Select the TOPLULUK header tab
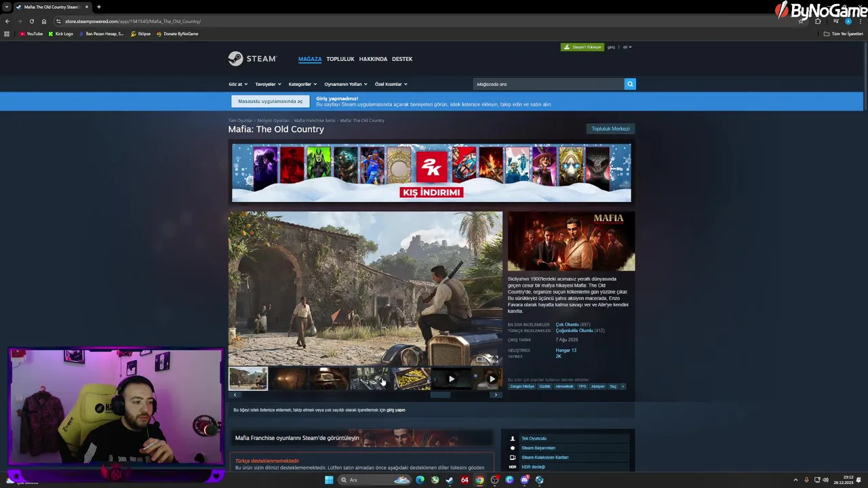The image size is (868, 488). click(x=340, y=59)
